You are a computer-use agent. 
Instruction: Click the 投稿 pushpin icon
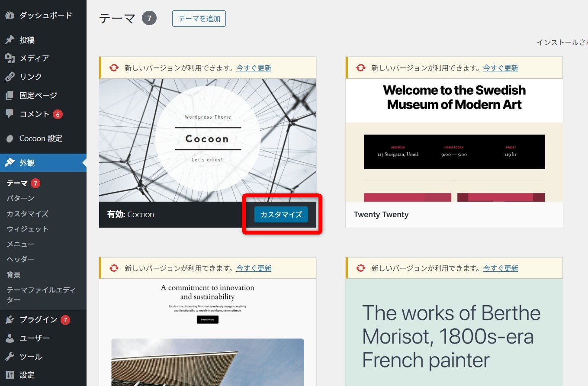coord(10,40)
